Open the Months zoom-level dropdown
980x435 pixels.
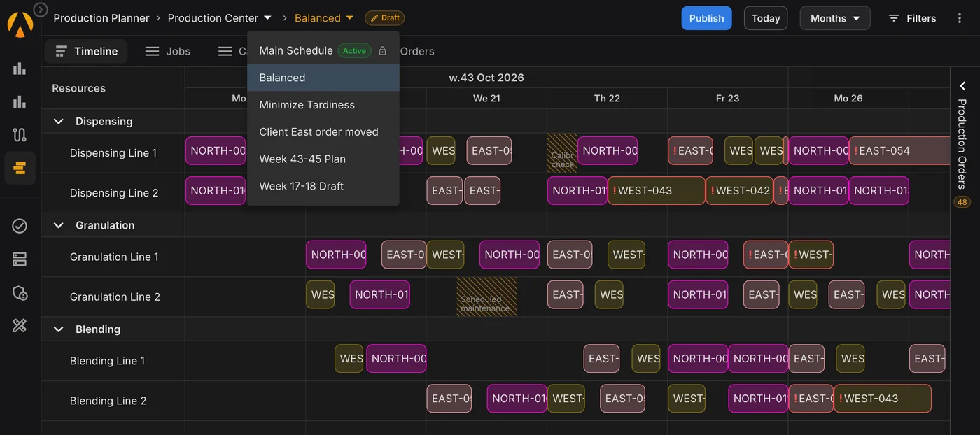(x=835, y=18)
